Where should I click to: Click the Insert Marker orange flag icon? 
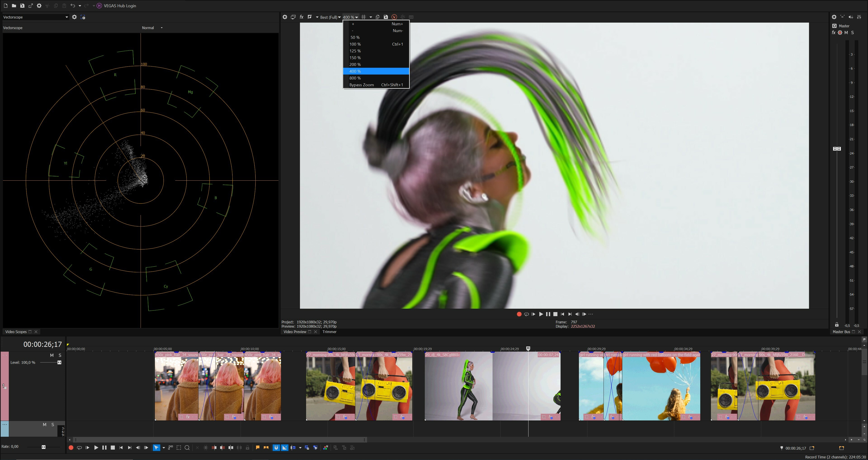[x=257, y=448]
